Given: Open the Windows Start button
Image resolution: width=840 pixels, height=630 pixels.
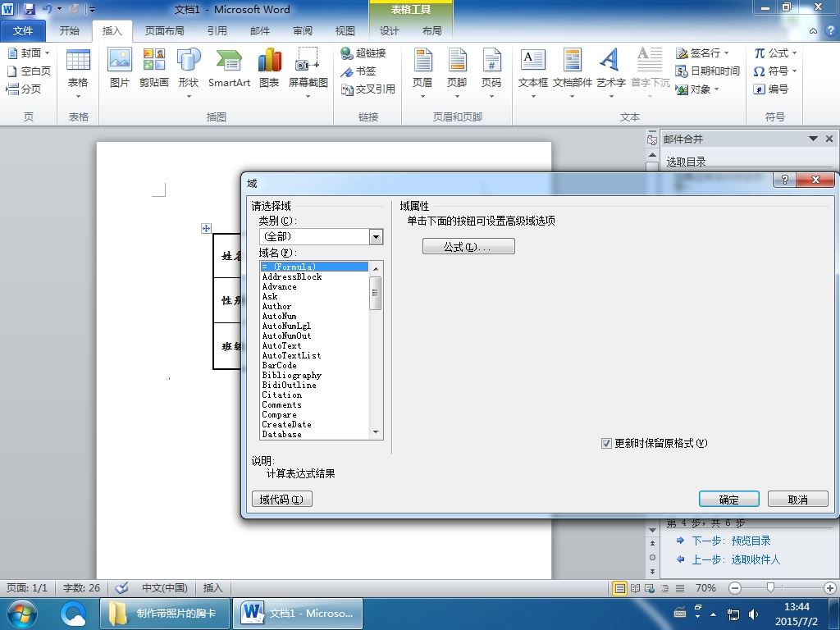Looking at the screenshot, I should [x=21, y=614].
